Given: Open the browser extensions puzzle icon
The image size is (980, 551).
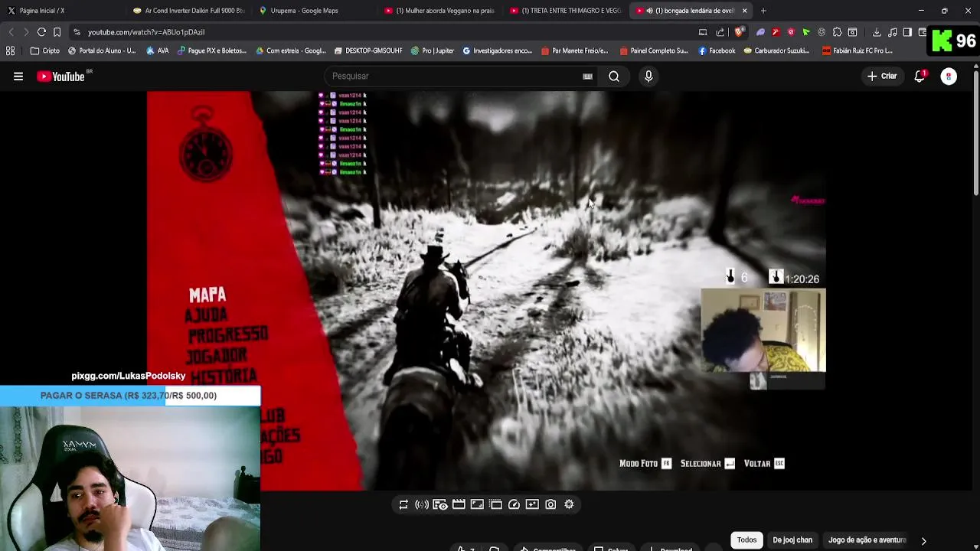Looking at the screenshot, I should point(837,32).
